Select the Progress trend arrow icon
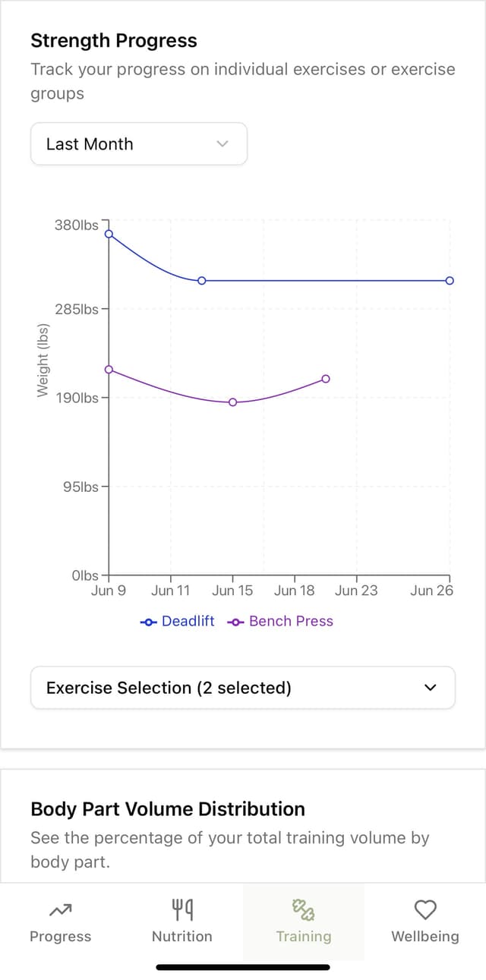The image size is (486, 980). [60, 909]
